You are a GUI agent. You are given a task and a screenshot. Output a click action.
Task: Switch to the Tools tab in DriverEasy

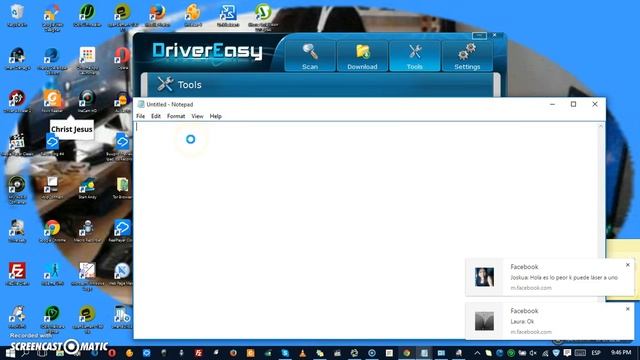pyautogui.click(x=415, y=56)
